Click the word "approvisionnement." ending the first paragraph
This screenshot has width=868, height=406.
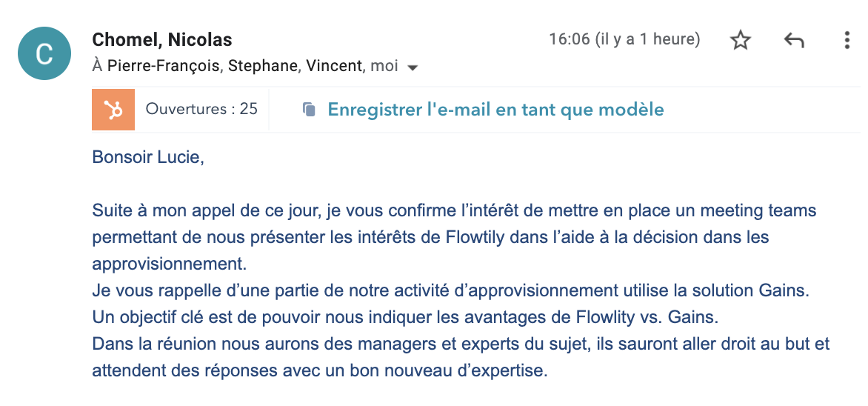(x=169, y=264)
